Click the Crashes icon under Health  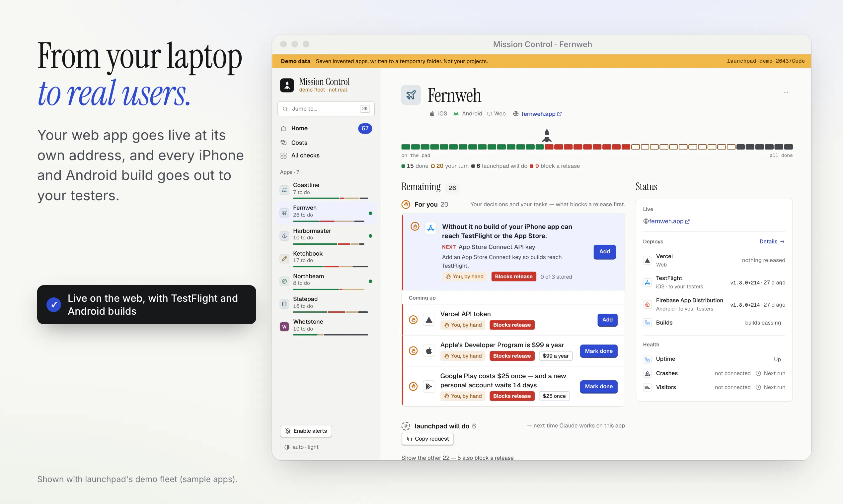647,373
